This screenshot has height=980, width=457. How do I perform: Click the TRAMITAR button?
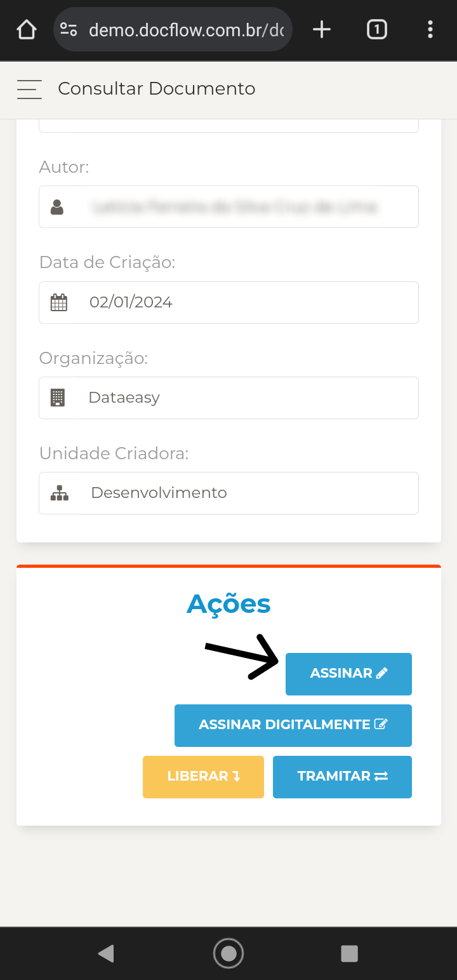[342, 777]
